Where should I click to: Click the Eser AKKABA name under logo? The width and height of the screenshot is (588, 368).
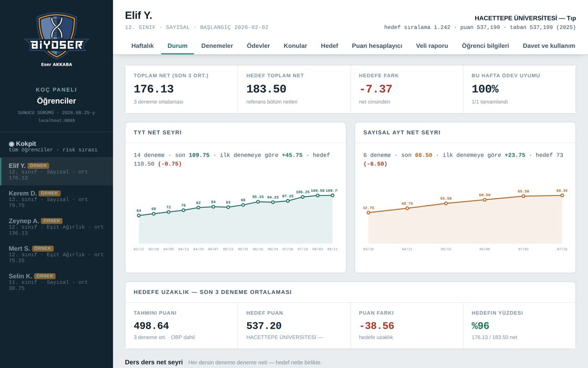pyautogui.click(x=57, y=64)
